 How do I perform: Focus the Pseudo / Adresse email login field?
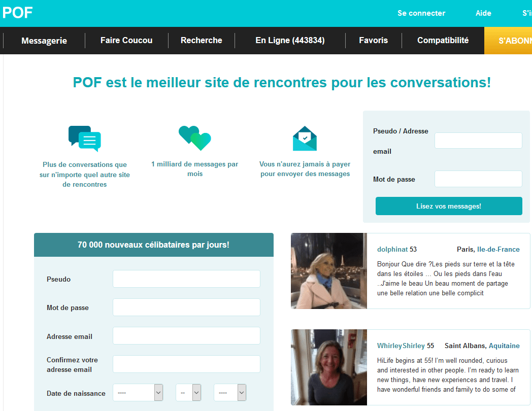point(478,141)
